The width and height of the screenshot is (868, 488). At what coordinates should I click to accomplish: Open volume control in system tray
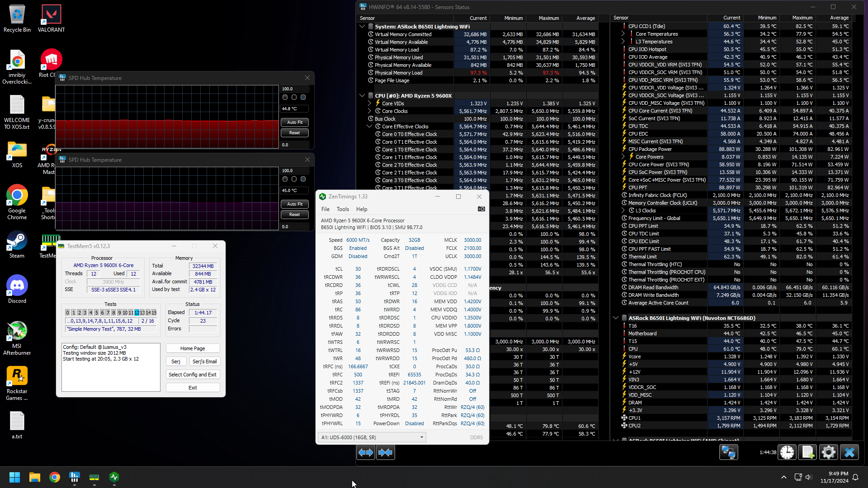(x=809, y=477)
